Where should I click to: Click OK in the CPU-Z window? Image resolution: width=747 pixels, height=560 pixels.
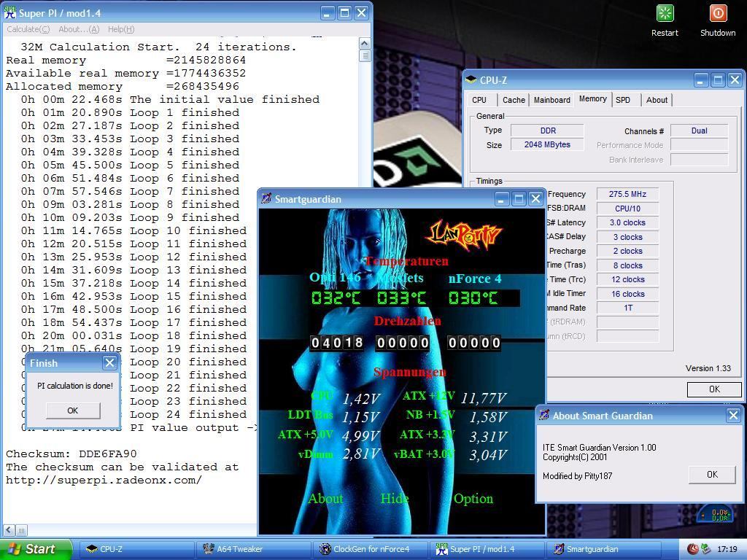[714, 389]
